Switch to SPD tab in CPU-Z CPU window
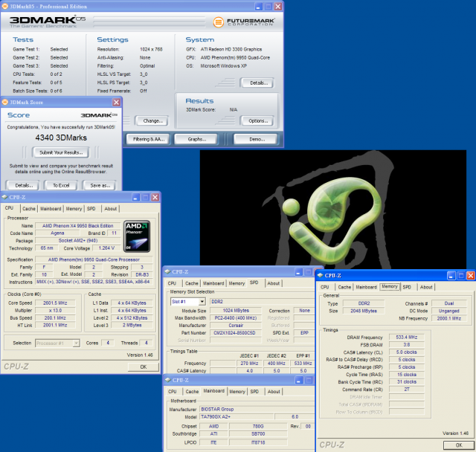476x452 pixels. click(x=91, y=209)
